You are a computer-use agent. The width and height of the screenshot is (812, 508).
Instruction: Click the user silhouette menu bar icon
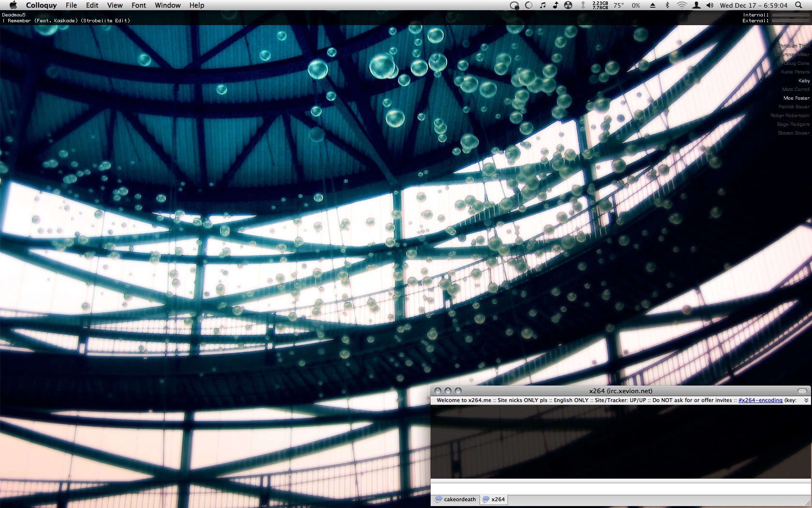tap(696, 5)
